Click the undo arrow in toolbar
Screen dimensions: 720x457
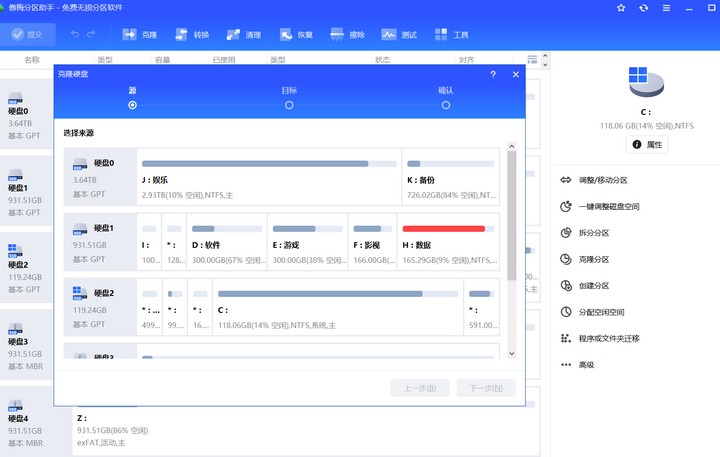[75, 34]
